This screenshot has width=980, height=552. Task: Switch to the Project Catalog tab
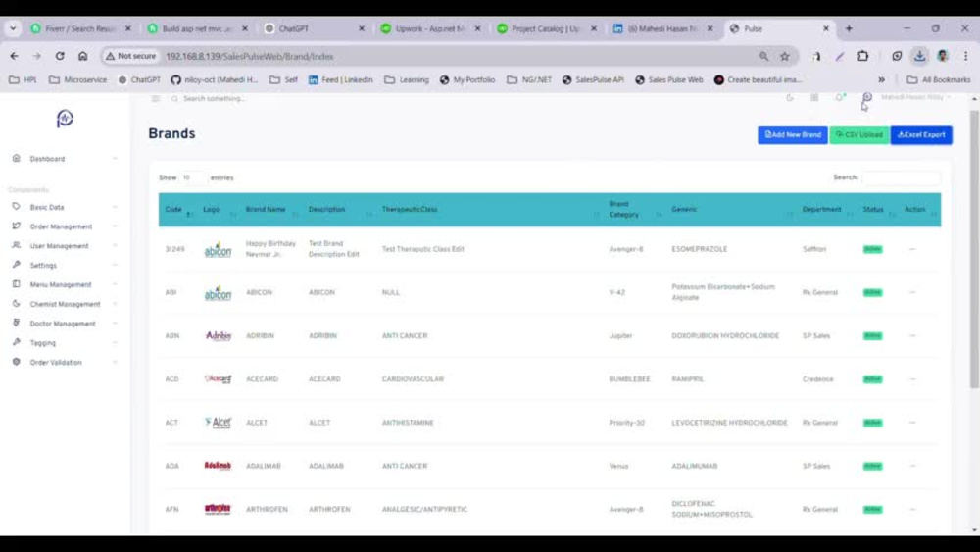tap(548, 28)
